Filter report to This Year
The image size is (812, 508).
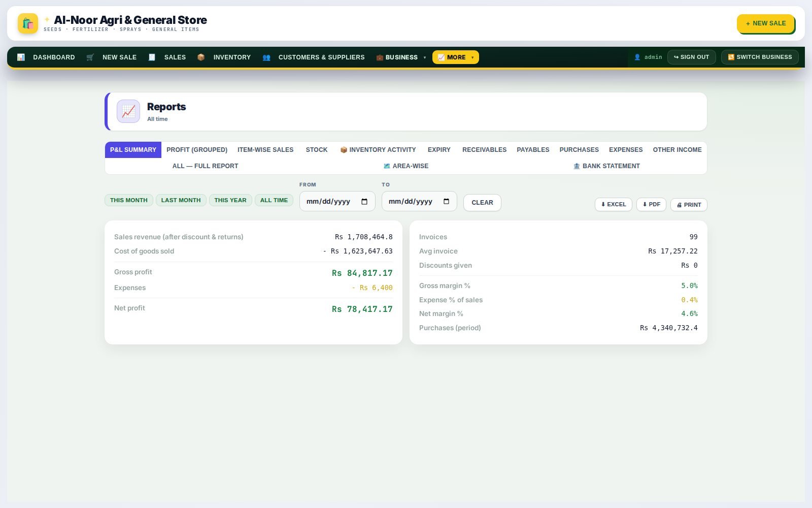pos(230,200)
